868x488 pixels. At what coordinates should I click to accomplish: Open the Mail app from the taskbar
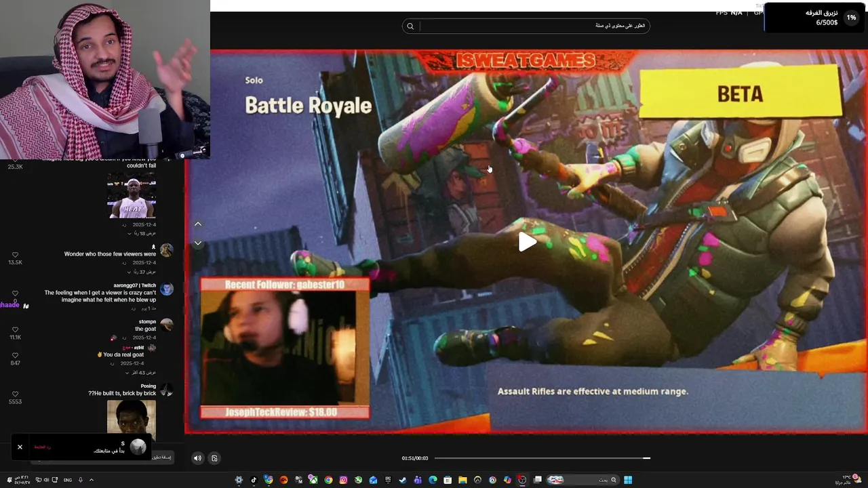click(373, 480)
